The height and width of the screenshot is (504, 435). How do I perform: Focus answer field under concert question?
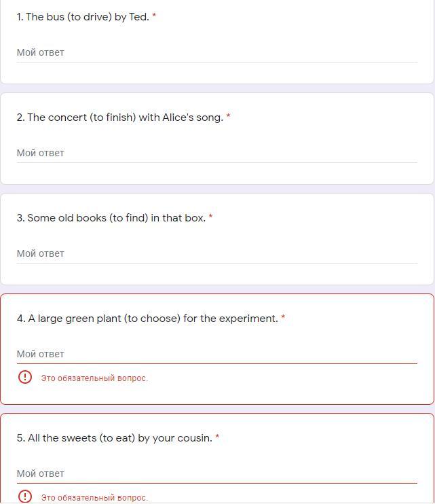pos(216,153)
